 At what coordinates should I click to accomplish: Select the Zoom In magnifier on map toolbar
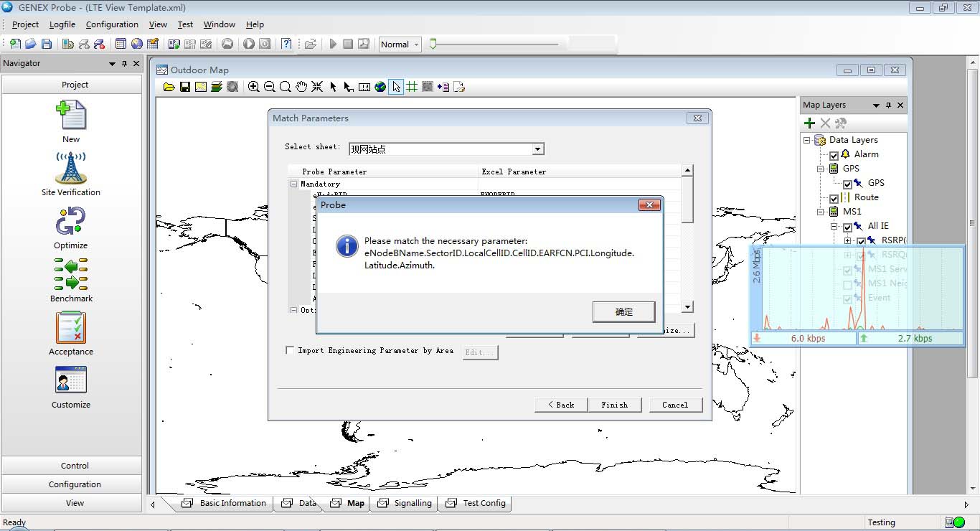(254, 87)
